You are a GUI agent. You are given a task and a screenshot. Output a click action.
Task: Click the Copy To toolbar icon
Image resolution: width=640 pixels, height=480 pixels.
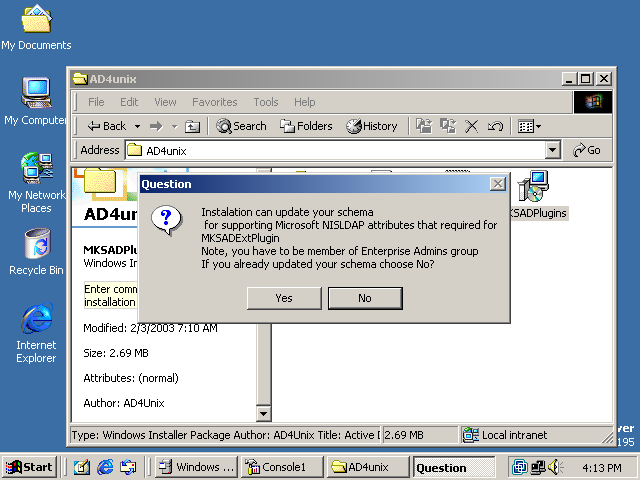(x=448, y=126)
